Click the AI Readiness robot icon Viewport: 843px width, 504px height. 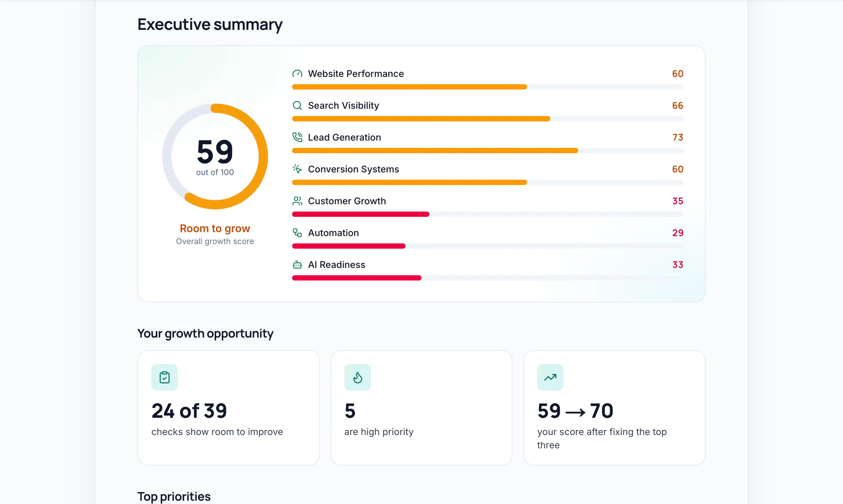(297, 265)
